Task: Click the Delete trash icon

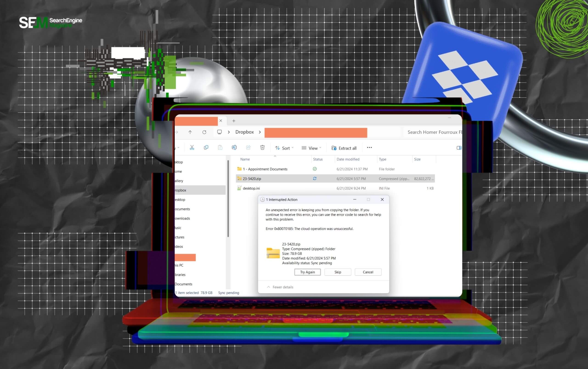Action: [x=262, y=147]
